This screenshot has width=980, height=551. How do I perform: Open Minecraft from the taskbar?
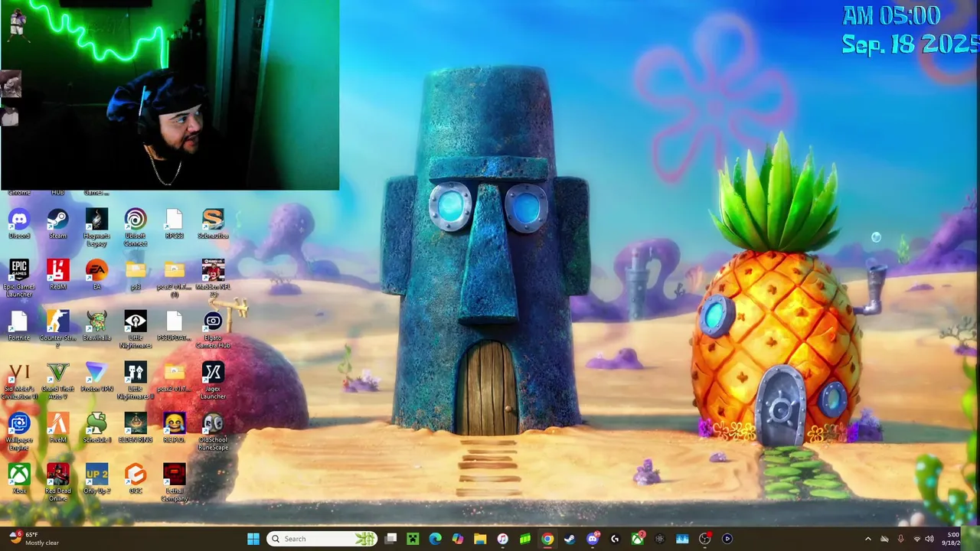tap(413, 539)
